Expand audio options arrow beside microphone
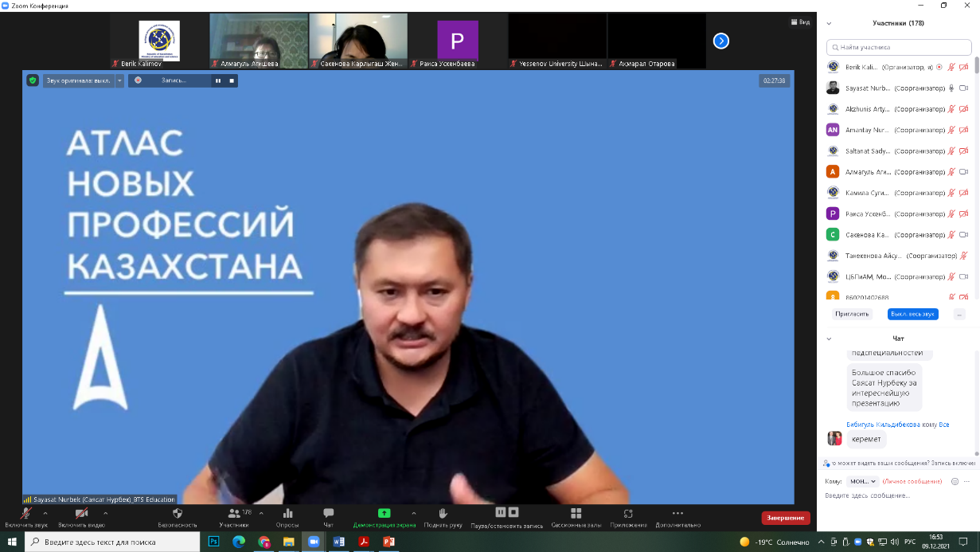 point(45,514)
